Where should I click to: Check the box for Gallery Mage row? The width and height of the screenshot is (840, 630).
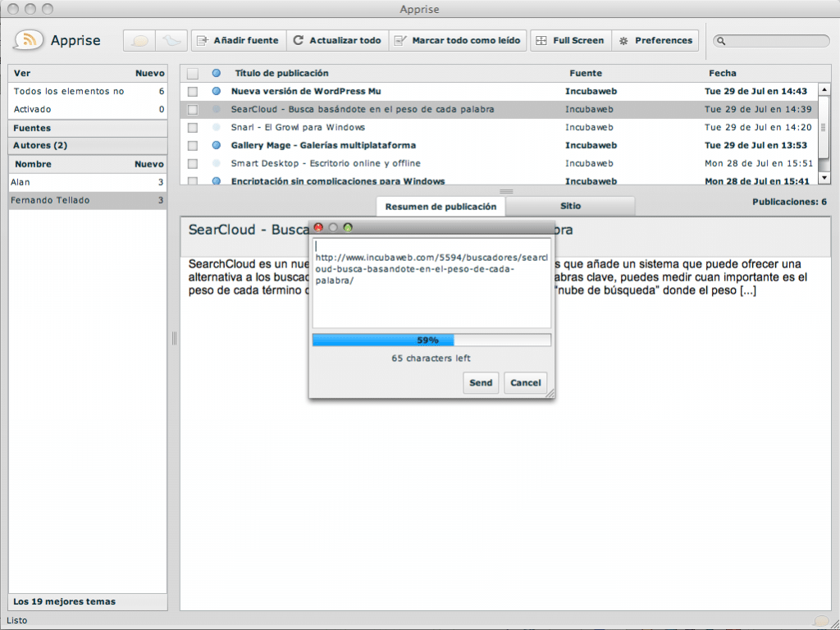coord(193,146)
